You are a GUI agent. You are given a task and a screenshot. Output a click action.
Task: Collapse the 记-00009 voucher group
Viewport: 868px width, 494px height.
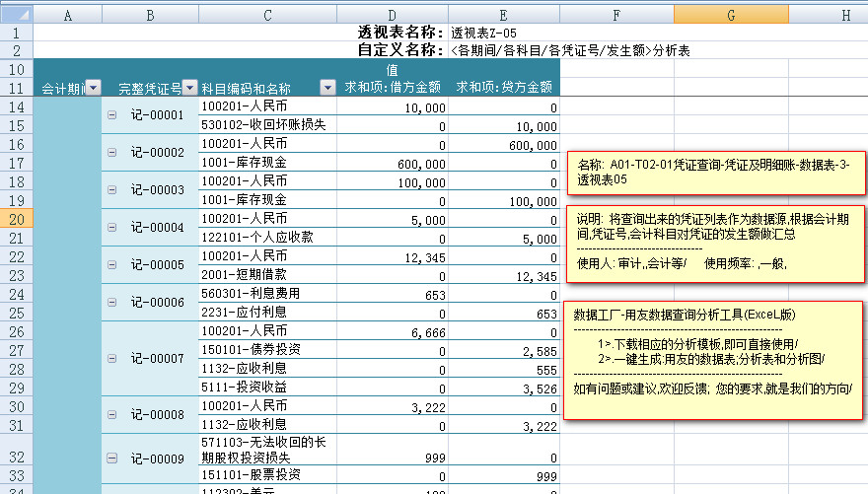[111, 459]
